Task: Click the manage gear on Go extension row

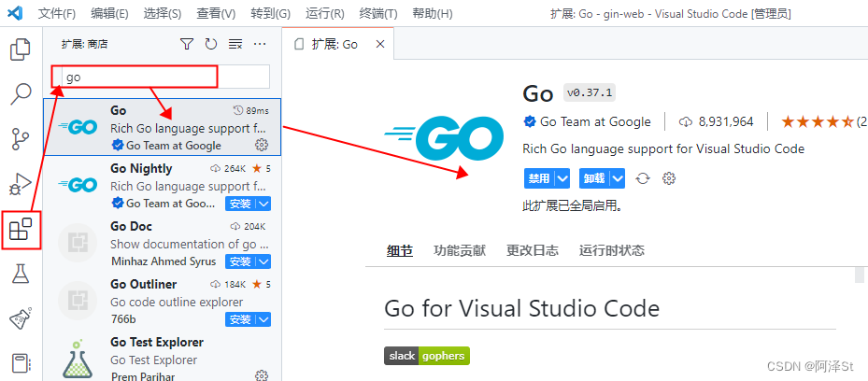Action: pyautogui.click(x=262, y=146)
